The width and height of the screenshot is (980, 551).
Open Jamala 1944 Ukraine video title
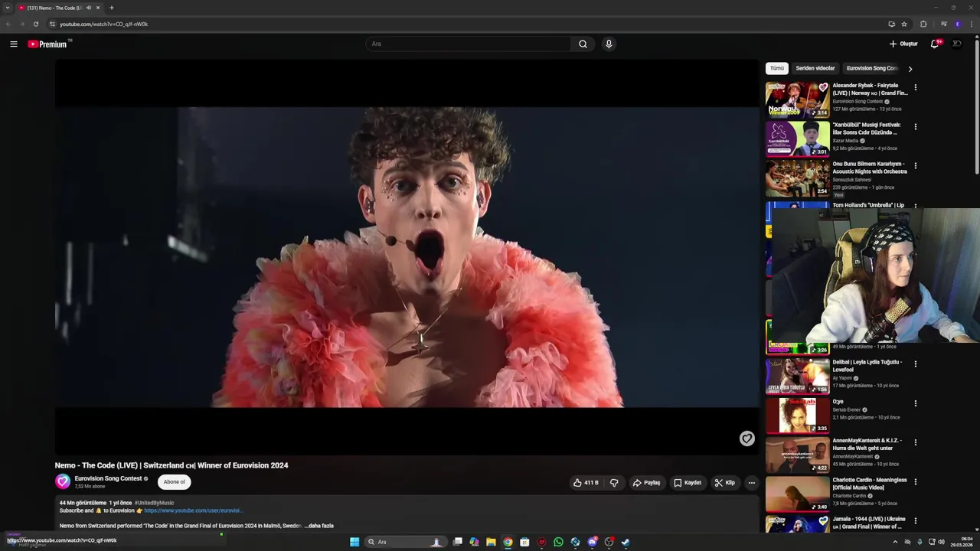point(870,522)
